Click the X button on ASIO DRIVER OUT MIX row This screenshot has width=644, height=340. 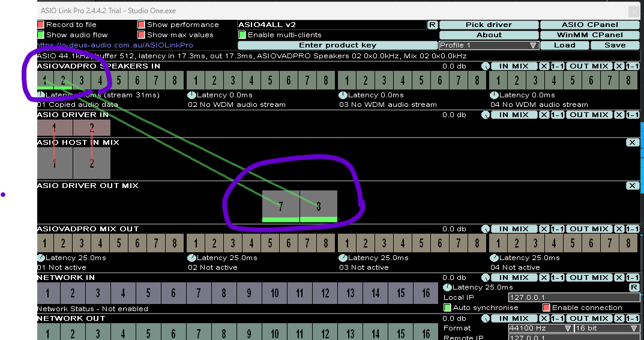click(633, 186)
